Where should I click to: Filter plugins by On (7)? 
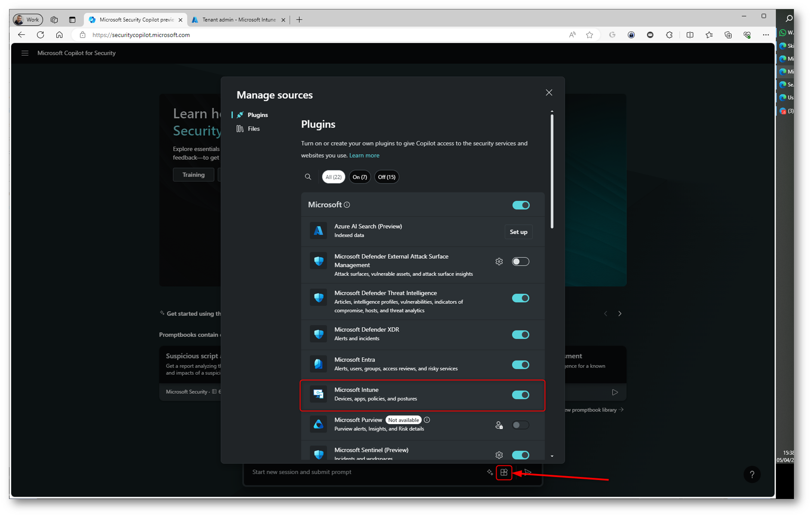(x=360, y=177)
